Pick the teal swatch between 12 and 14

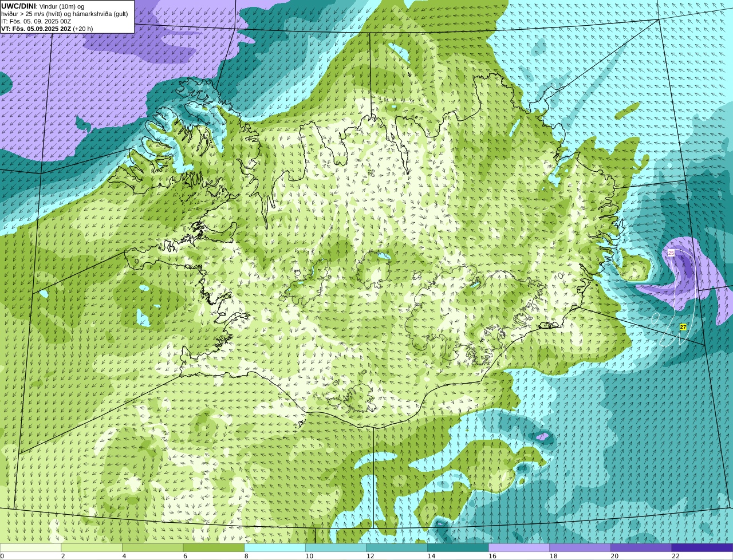397,547
